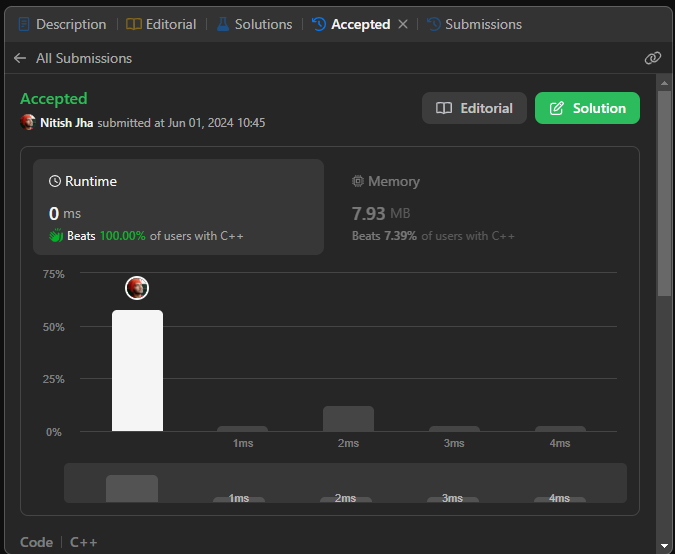675x554 pixels.
Task: Click the Editorial tab book icon
Action: (133, 24)
